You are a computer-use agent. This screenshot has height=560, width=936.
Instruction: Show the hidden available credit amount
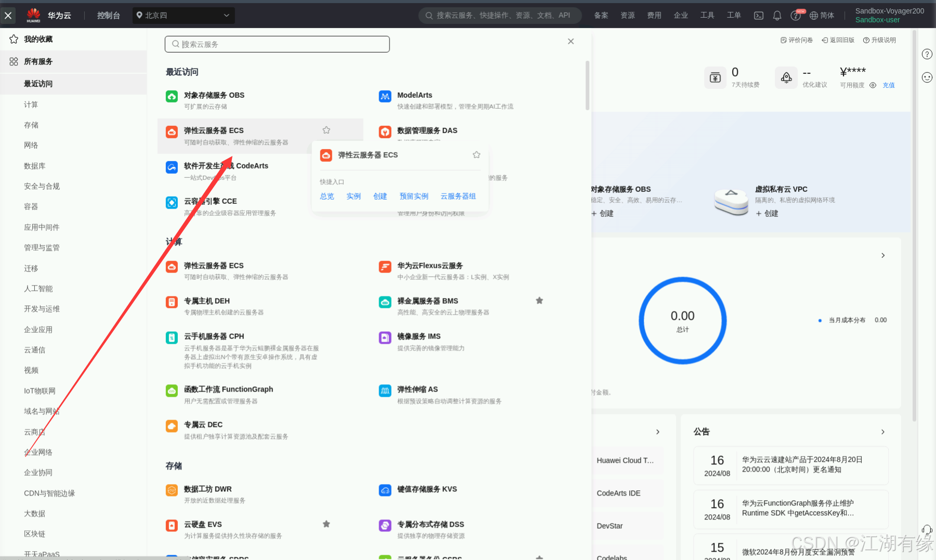(873, 85)
